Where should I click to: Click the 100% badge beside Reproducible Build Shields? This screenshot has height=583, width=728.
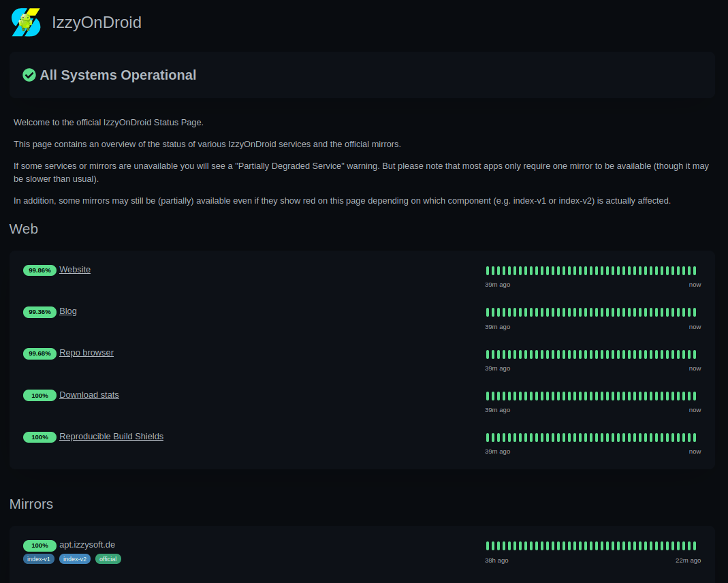point(39,437)
